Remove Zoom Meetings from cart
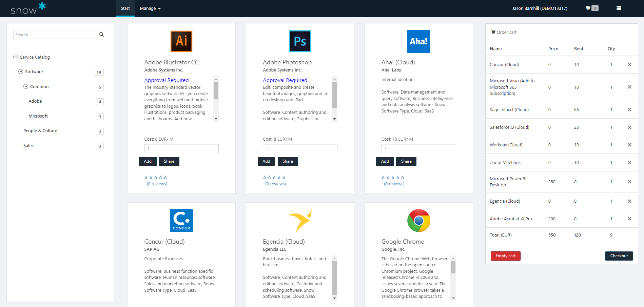The height and width of the screenshot is (307, 644). coord(629,163)
